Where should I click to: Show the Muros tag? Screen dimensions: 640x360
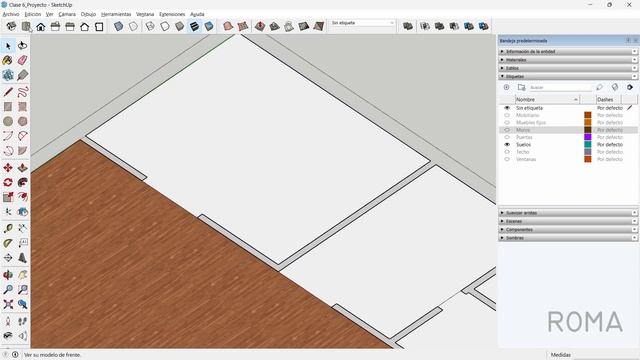pyautogui.click(x=507, y=130)
